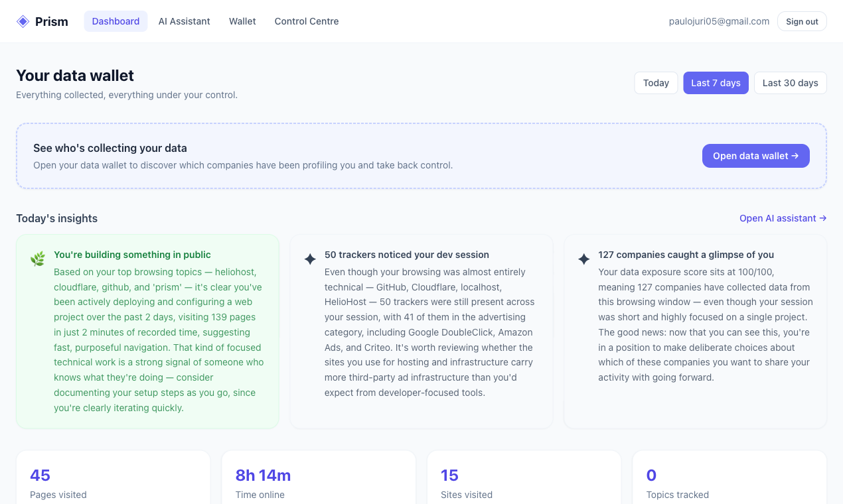Click the 45 Pages visited value
The image size is (843, 504).
[40, 475]
